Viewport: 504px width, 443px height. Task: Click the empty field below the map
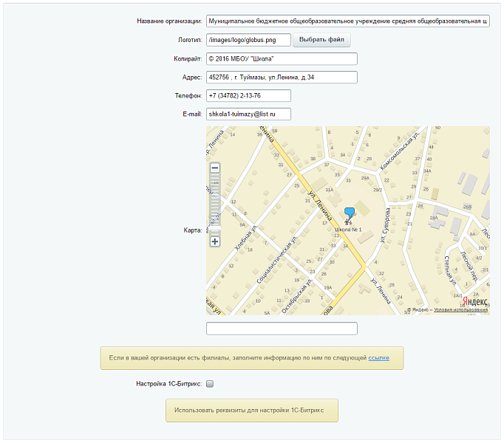coord(282,329)
